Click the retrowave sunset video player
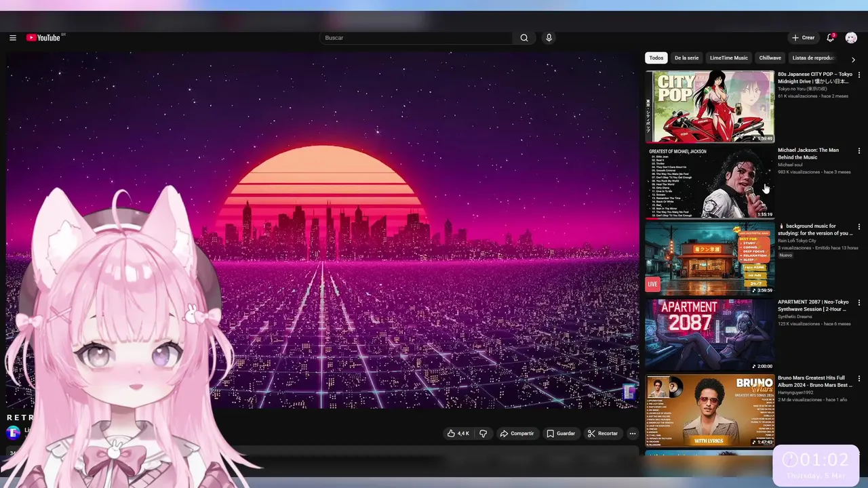The height and width of the screenshot is (488, 868). tap(323, 230)
